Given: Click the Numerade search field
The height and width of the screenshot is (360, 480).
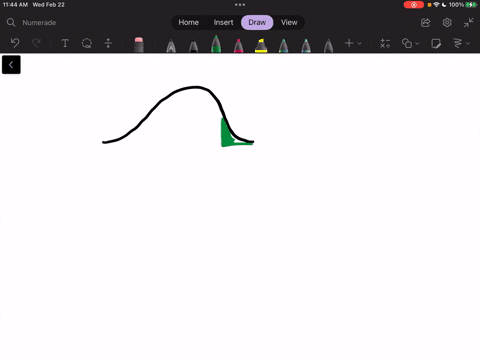Looking at the screenshot, I should tap(39, 23).
